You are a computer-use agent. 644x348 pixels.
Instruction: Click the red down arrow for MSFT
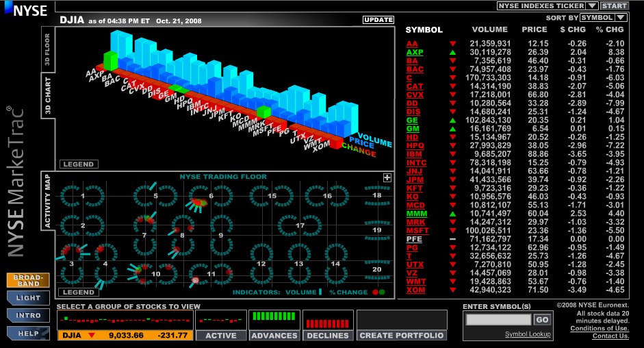click(x=452, y=230)
